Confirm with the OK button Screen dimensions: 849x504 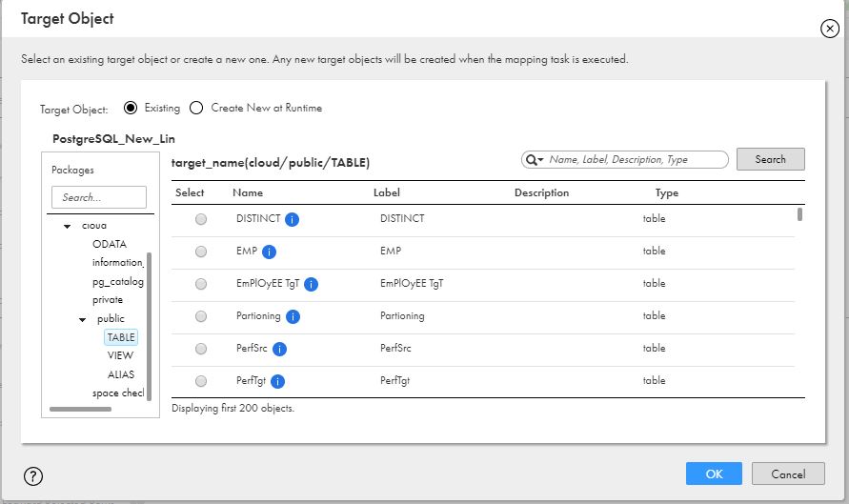(714, 474)
